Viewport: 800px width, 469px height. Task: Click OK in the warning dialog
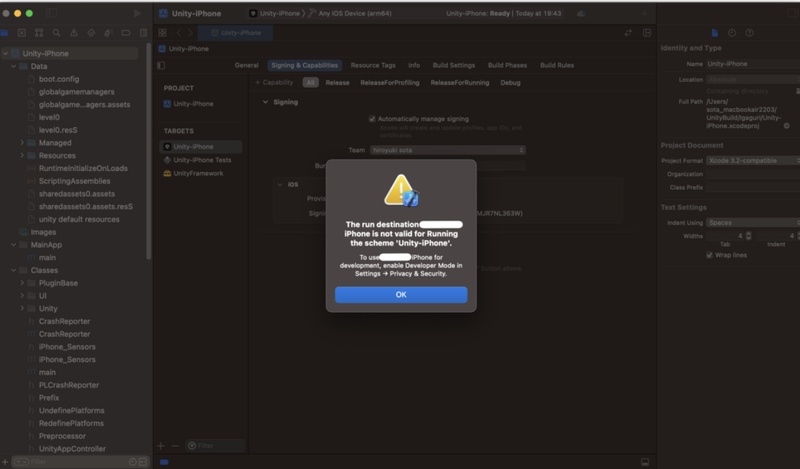point(401,294)
